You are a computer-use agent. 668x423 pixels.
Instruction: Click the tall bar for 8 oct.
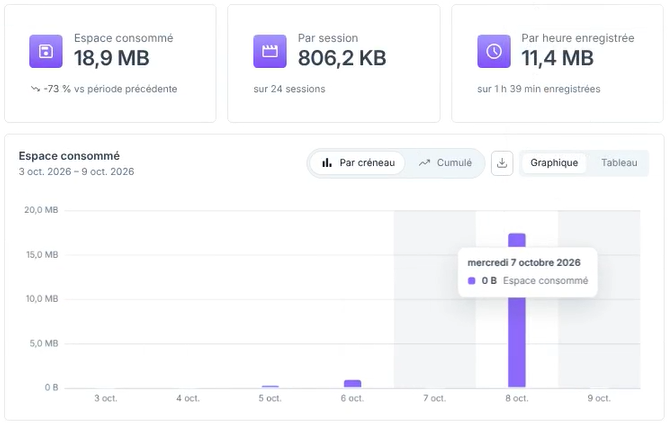coord(516,311)
